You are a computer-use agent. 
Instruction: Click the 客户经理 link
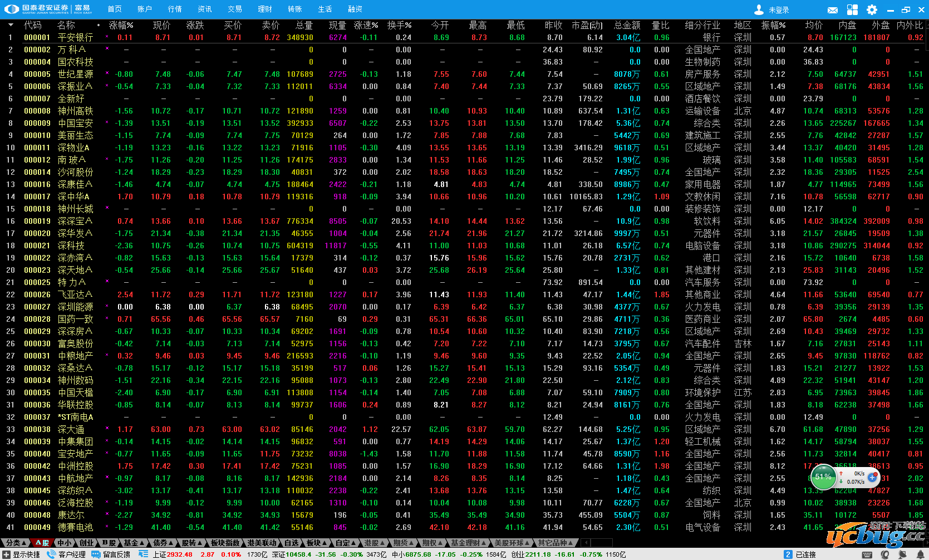[72, 554]
